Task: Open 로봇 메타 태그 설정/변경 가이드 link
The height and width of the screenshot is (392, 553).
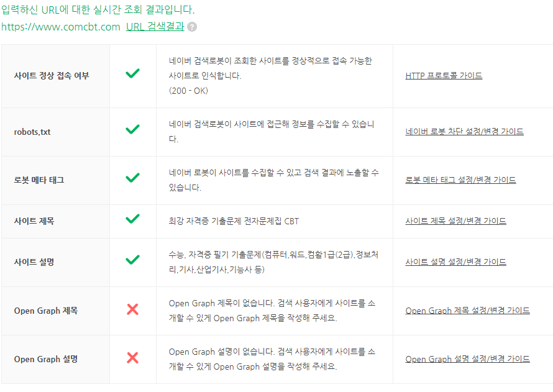Action: pyautogui.click(x=460, y=180)
